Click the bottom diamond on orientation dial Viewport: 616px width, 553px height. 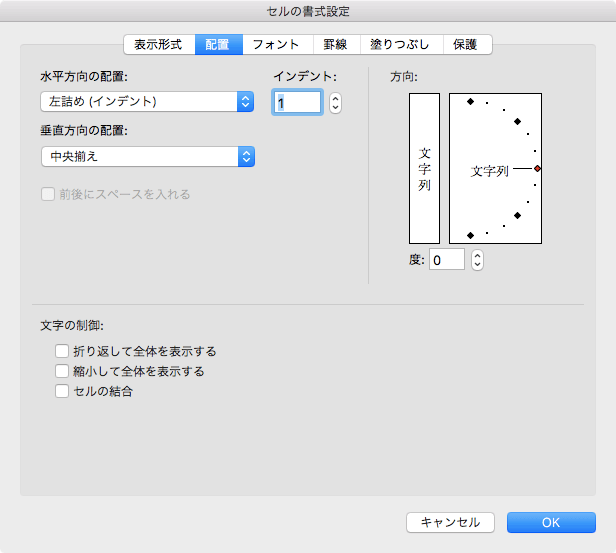[470, 235]
